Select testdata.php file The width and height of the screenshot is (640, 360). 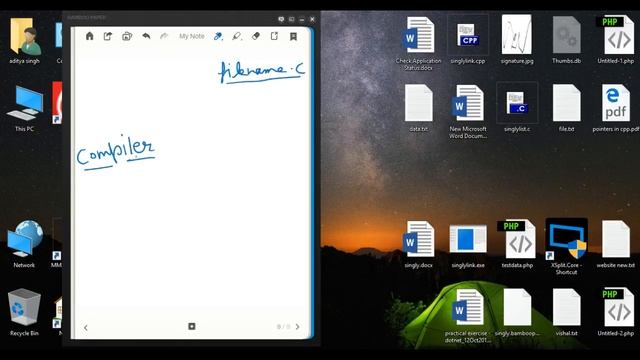click(x=517, y=244)
